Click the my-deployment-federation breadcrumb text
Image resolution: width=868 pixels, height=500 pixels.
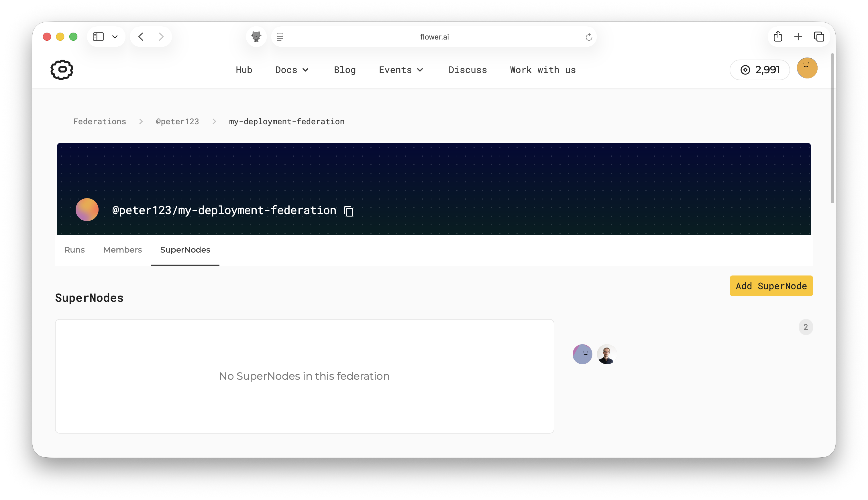click(286, 121)
